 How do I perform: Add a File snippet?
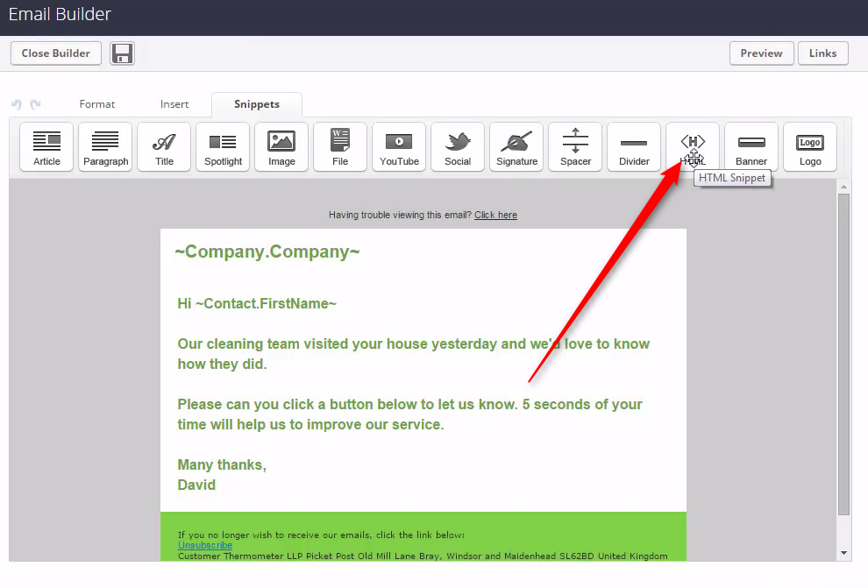point(340,147)
